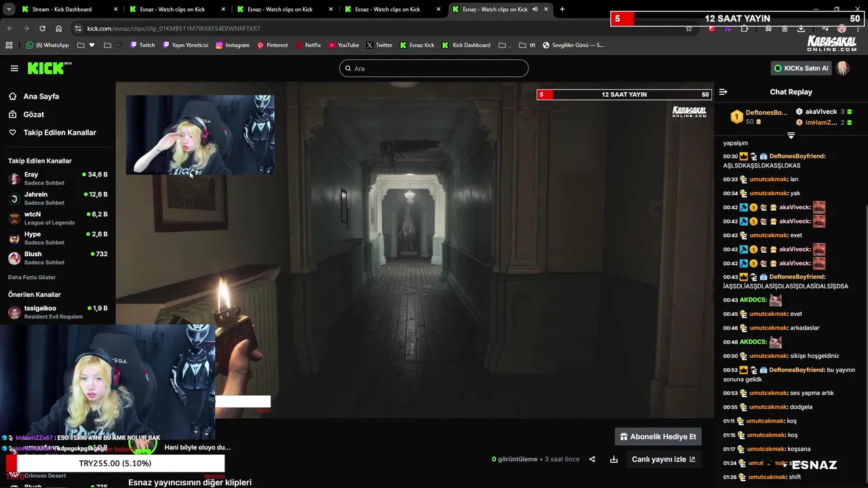This screenshot has width=868, height=488.
Task: Expand Daha Fazla Göster list
Action: pos(32,277)
